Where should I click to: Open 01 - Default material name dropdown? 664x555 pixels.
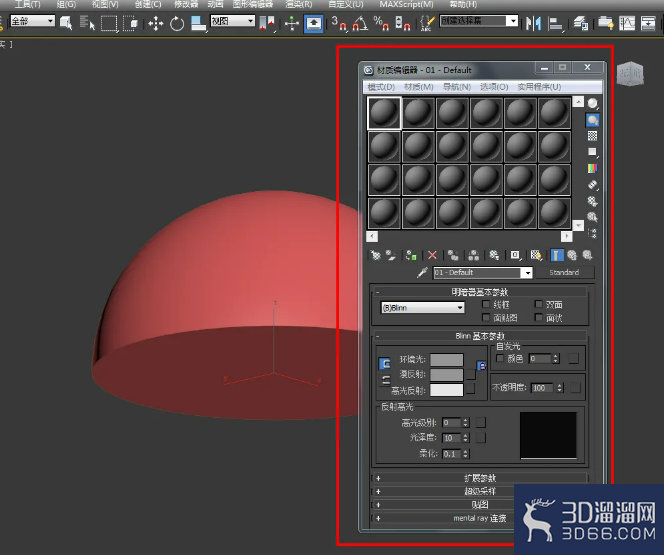(528, 273)
